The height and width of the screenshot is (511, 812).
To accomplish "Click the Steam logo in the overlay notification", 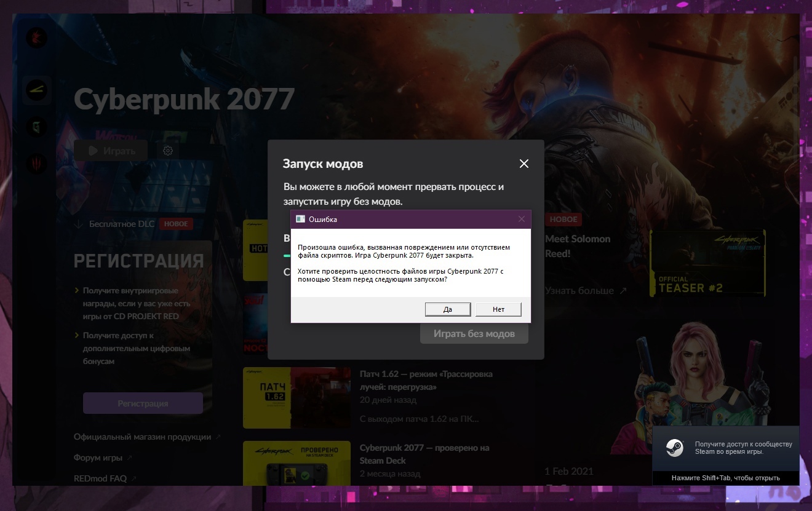I will [675, 448].
